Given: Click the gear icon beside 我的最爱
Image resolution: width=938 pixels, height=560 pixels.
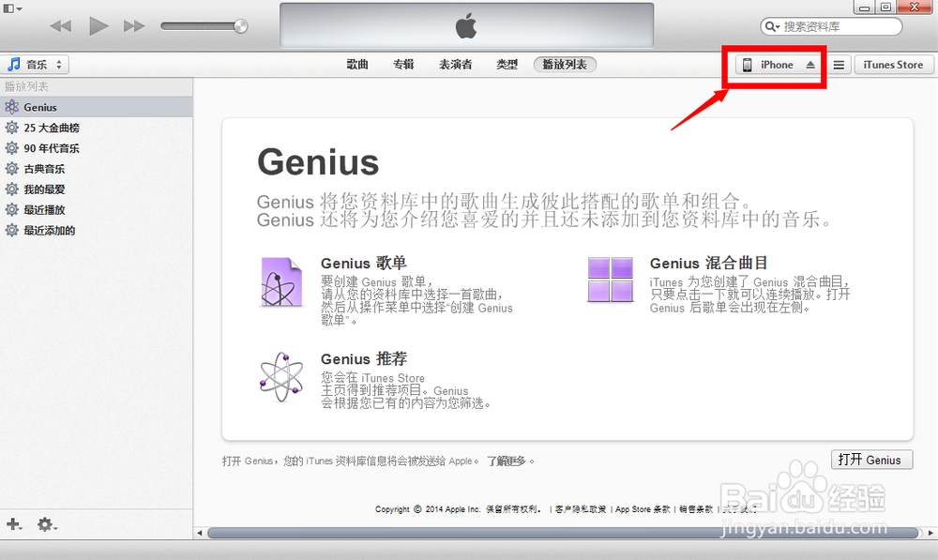Looking at the screenshot, I should point(11,189).
